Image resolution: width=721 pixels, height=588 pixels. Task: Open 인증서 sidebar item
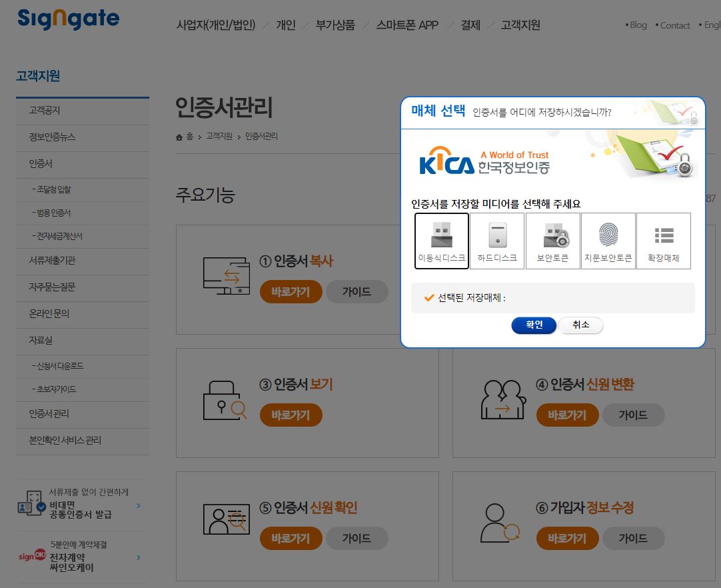pos(83,164)
